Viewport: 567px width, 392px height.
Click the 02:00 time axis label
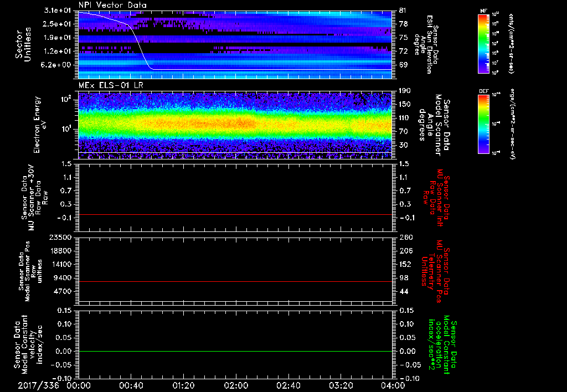[236, 385]
